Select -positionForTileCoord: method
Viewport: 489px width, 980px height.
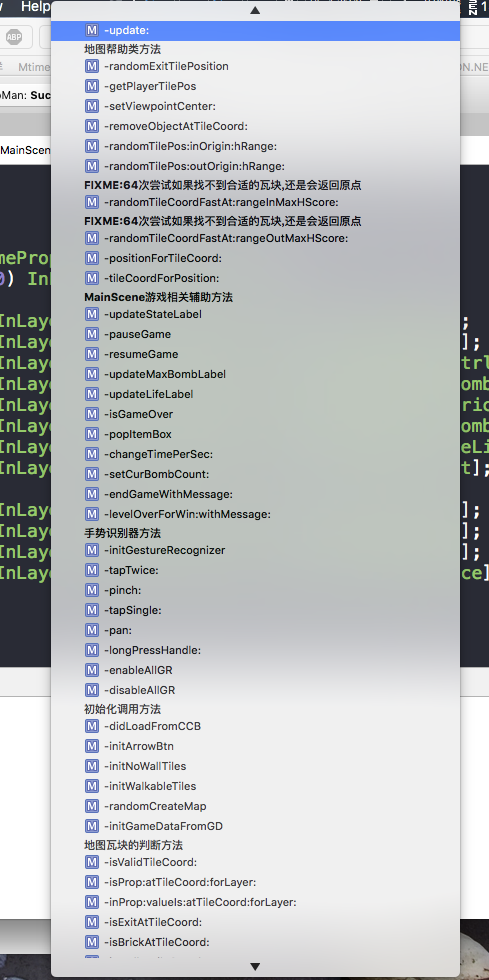tap(255, 258)
